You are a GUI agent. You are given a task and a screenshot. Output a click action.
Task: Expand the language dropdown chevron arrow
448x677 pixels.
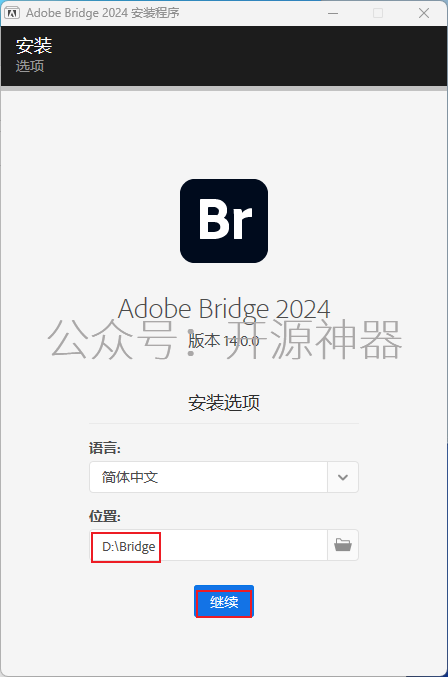pos(343,477)
